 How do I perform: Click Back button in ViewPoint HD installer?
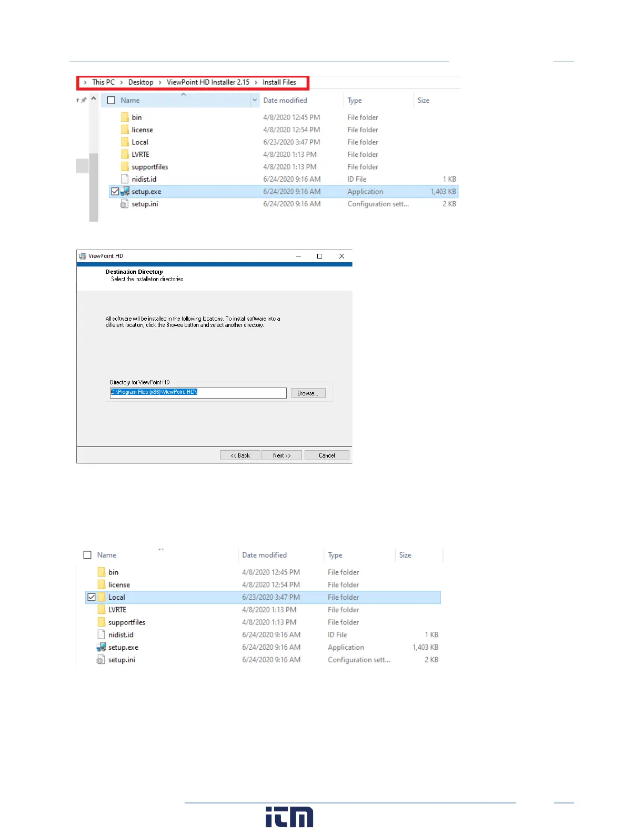pyautogui.click(x=240, y=455)
